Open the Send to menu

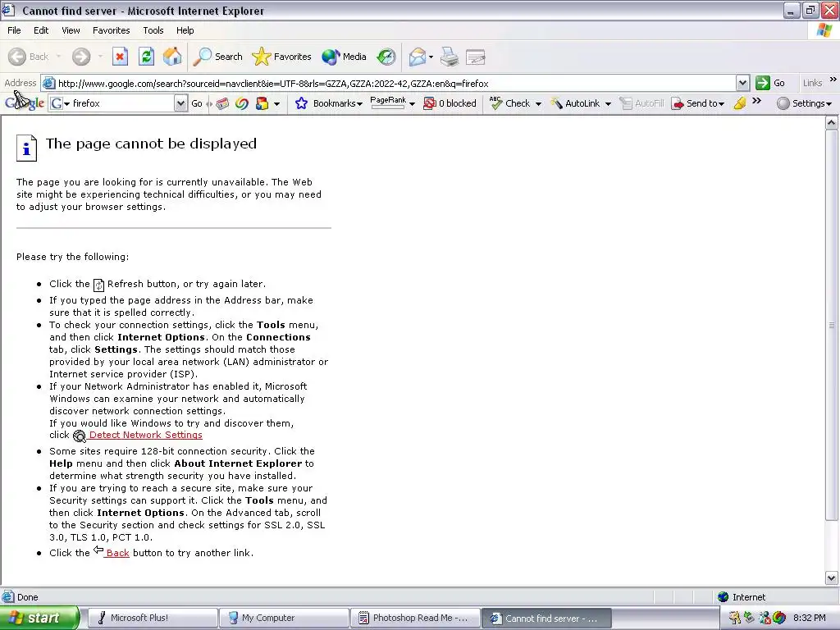click(698, 103)
